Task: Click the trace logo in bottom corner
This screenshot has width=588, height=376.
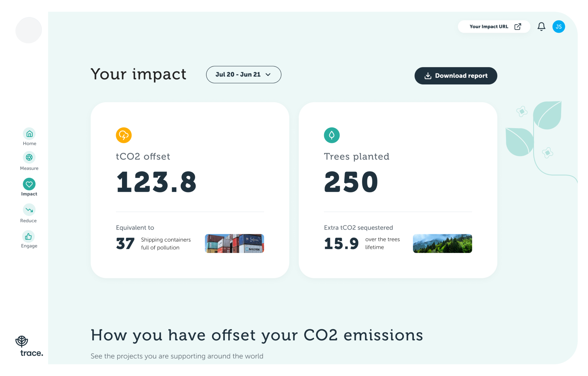Action: click(x=29, y=346)
